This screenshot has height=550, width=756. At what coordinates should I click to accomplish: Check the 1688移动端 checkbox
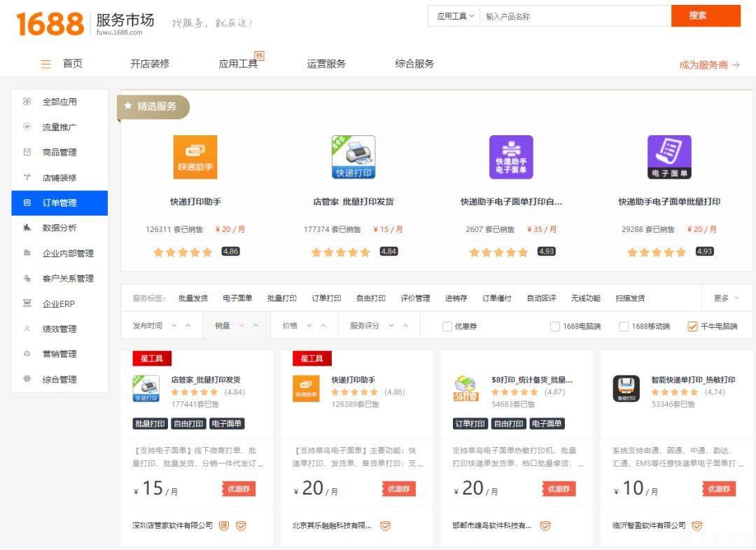[x=622, y=325]
